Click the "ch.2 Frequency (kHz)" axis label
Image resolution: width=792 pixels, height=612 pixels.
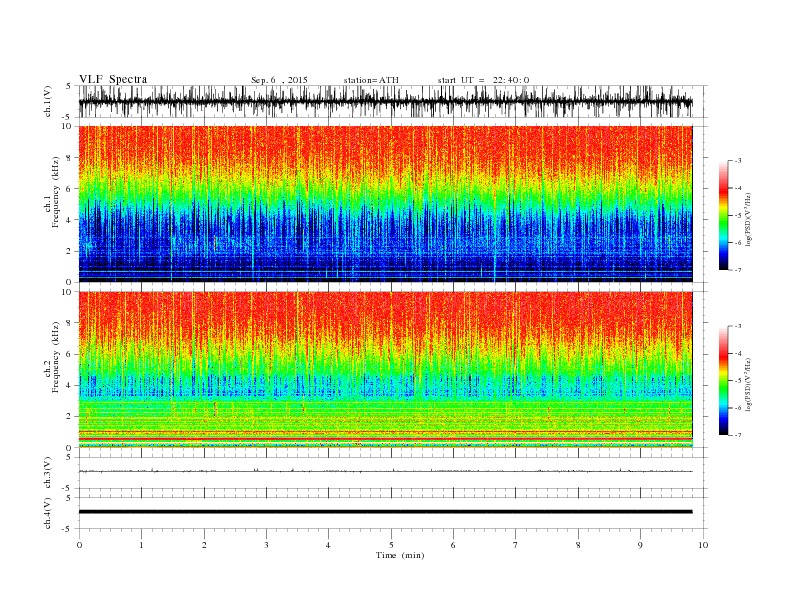click(x=52, y=358)
